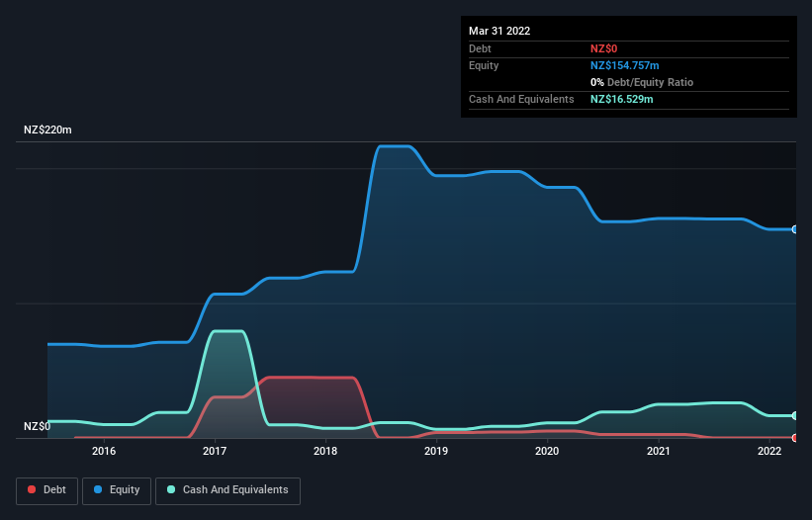Image resolution: width=812 pixels, height=520 pixels.
Task: Toggle the Debt series legend button
Action: [46, 490]
